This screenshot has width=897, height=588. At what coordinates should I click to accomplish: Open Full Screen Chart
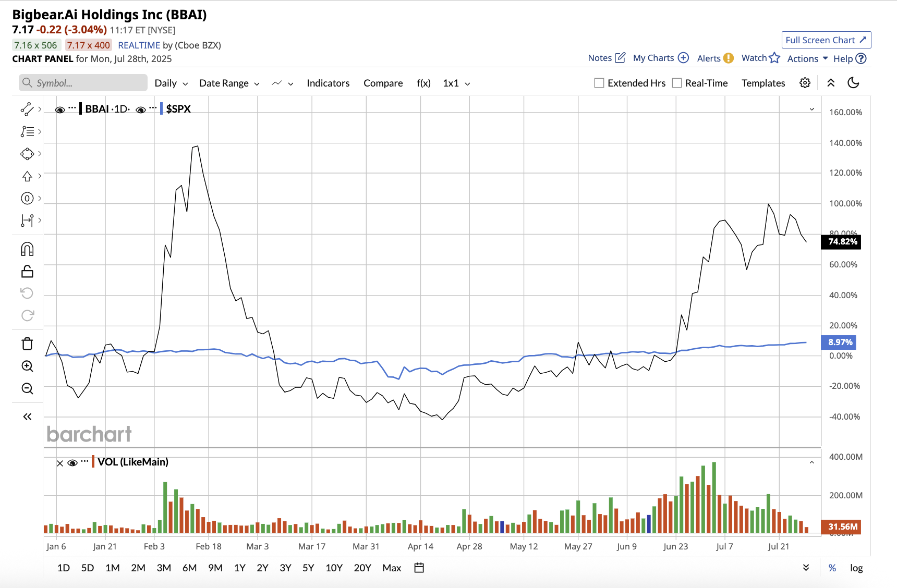coord(826,40)
